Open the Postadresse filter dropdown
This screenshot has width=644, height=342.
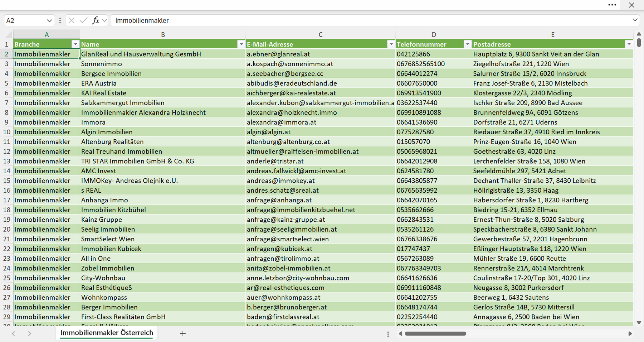tap(629, 44)
